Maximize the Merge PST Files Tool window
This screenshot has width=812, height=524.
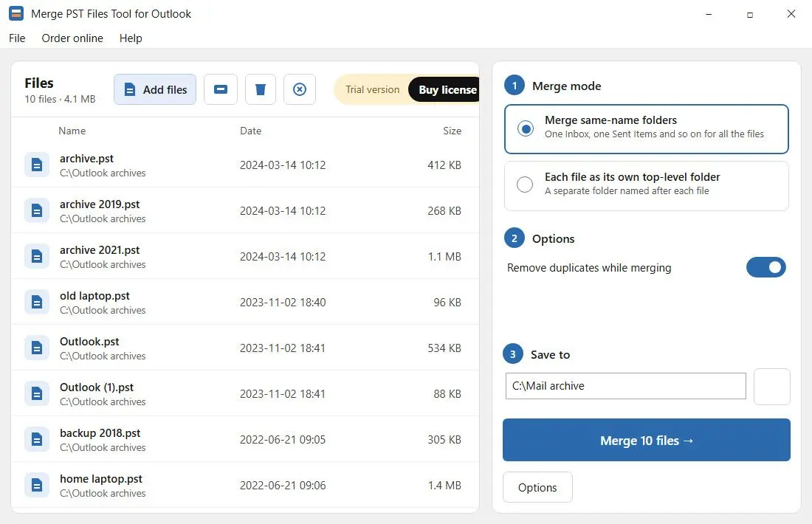point(750,15)
